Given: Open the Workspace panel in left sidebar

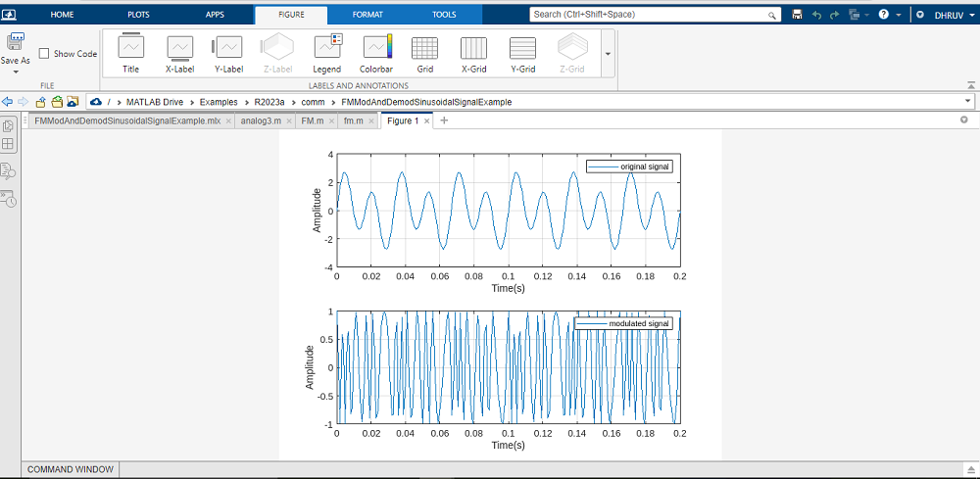Looking at the screenshot, I should click(x=9, y=145).
